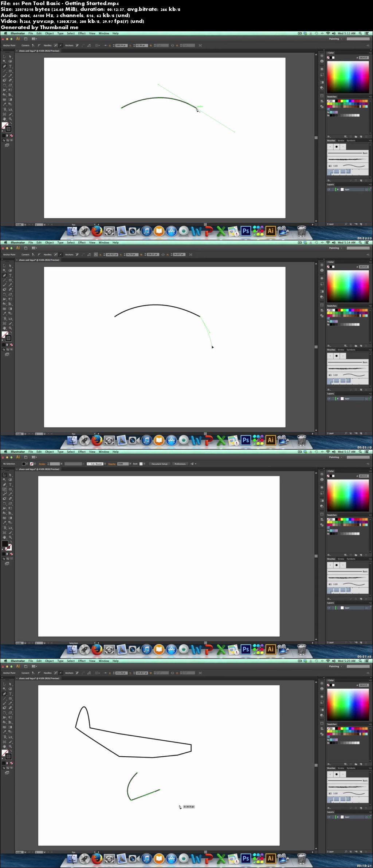Screen dimensions: 373x868
Task: Click the Trash dock icon in the 5:20 AM frame
Action: point(302,859)
